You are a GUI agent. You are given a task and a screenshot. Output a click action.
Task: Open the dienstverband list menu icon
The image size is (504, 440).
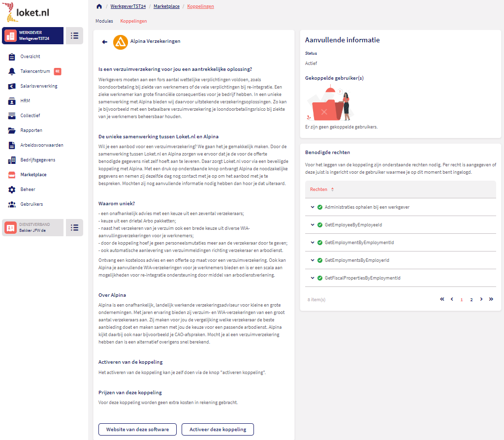[74, 227]
